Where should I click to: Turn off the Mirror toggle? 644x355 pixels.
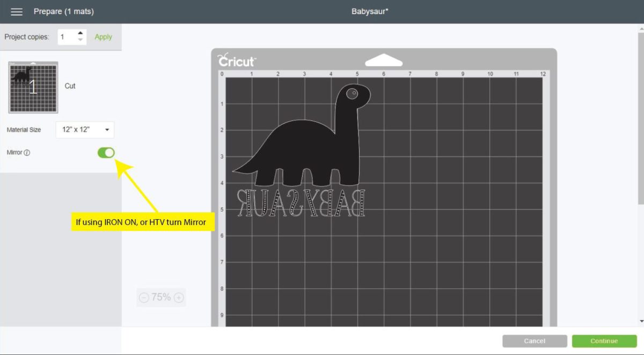point(106,153)
